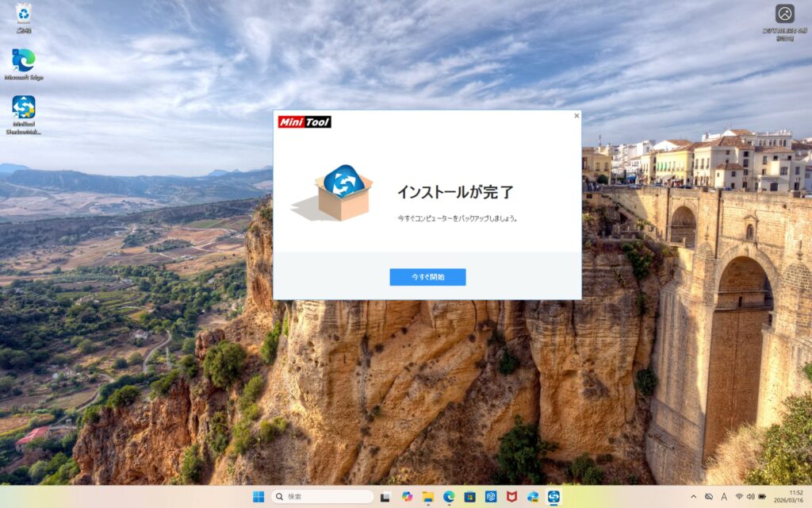Select the MiniTool ShadowMaker desktop shortcut
812x508 pixels.
tap(24, 111)
